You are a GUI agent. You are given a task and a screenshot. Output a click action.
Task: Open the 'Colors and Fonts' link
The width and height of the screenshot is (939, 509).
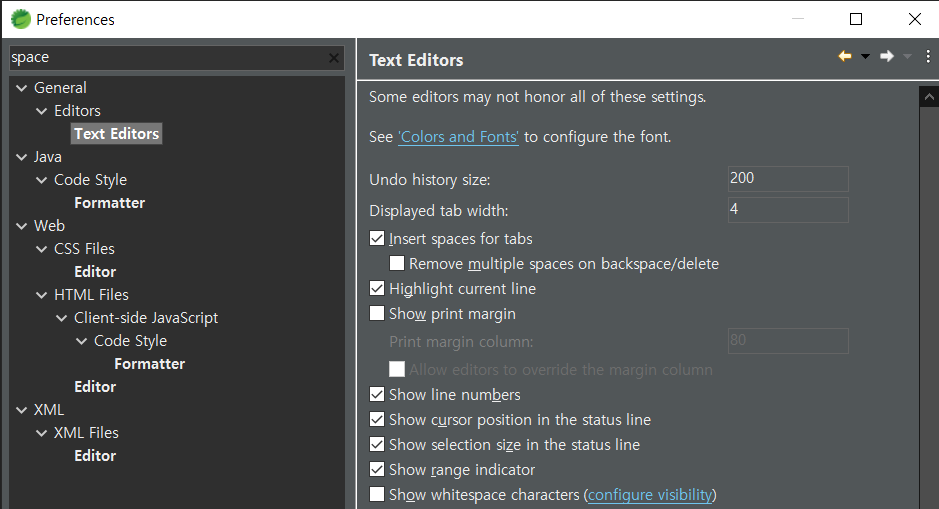[458, 137]
